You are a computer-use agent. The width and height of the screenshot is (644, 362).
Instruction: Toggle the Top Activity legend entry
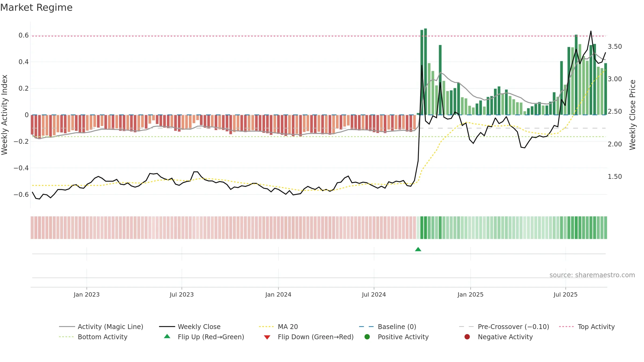(587, 327)
